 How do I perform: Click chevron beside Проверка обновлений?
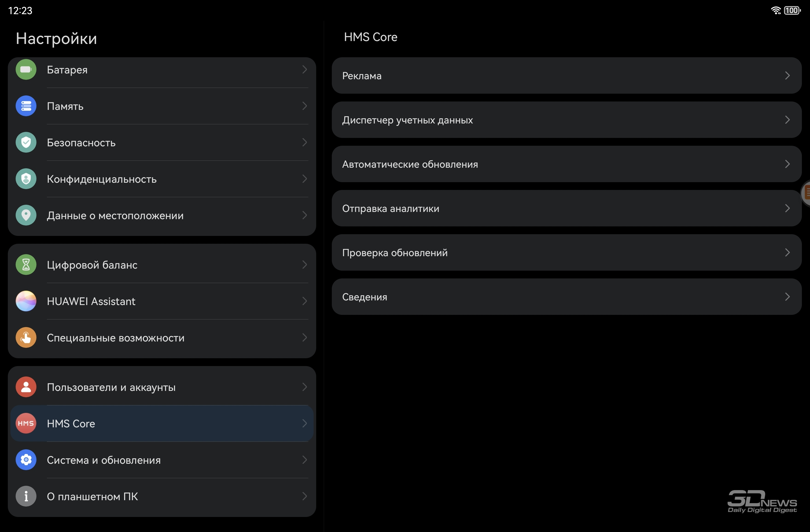tap(787, 252)
